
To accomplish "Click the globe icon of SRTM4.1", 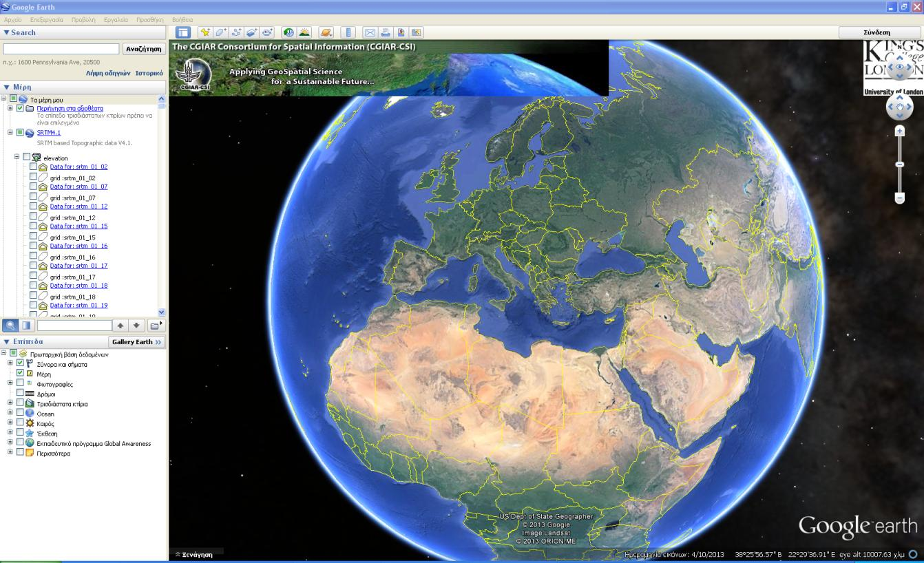I will tap(30, 133).
